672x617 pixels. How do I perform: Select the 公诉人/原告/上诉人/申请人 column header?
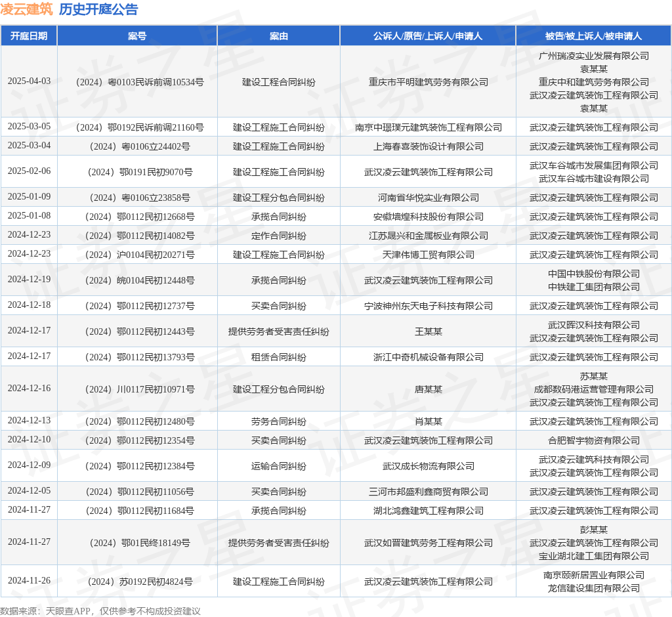tap(428, 36)
